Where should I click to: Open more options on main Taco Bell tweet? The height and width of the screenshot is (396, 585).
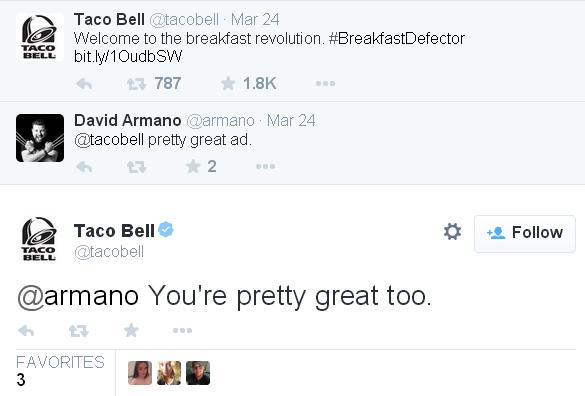[182, 330]
